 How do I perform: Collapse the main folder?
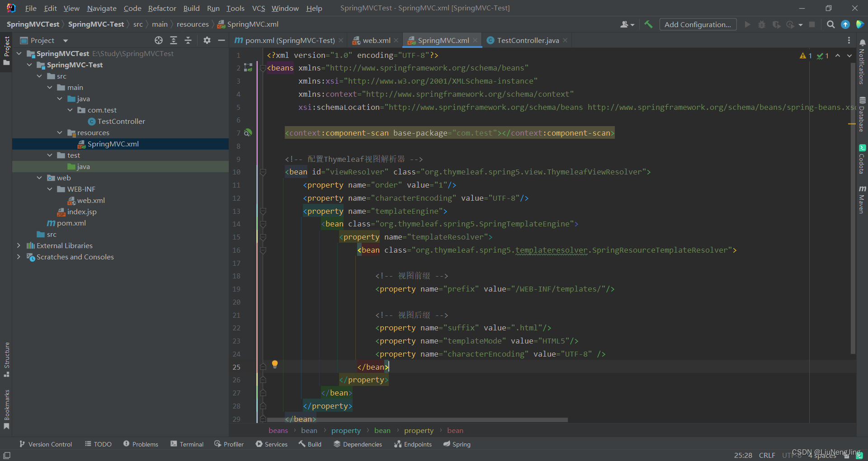[50, 87]
